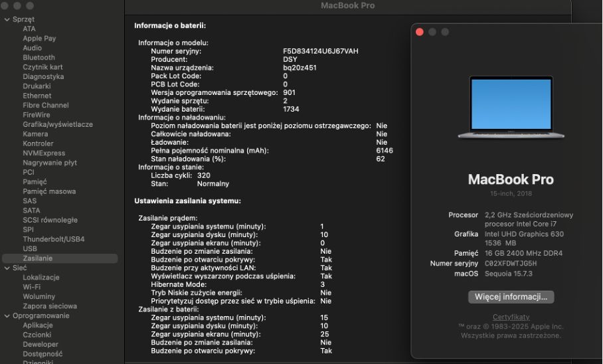Click the device name bq20z451
The image size is (603, 364).
pyautogui.click(x=300, y=68)
